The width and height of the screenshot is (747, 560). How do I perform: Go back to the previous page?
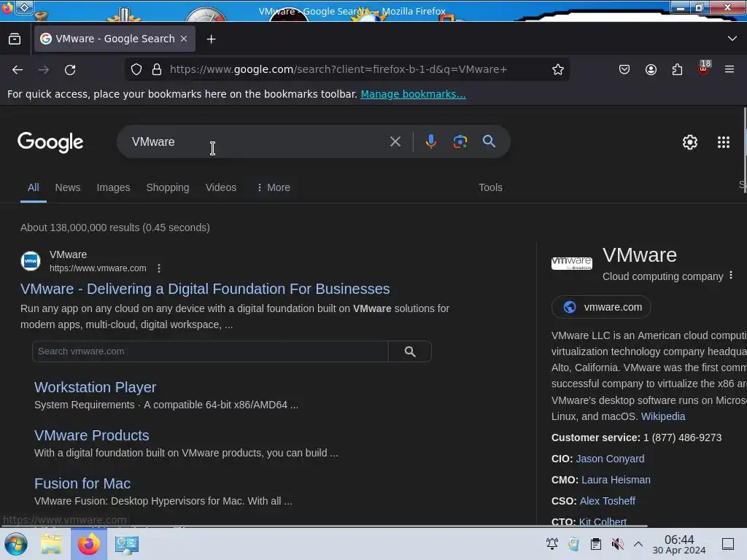coord(18,69)
